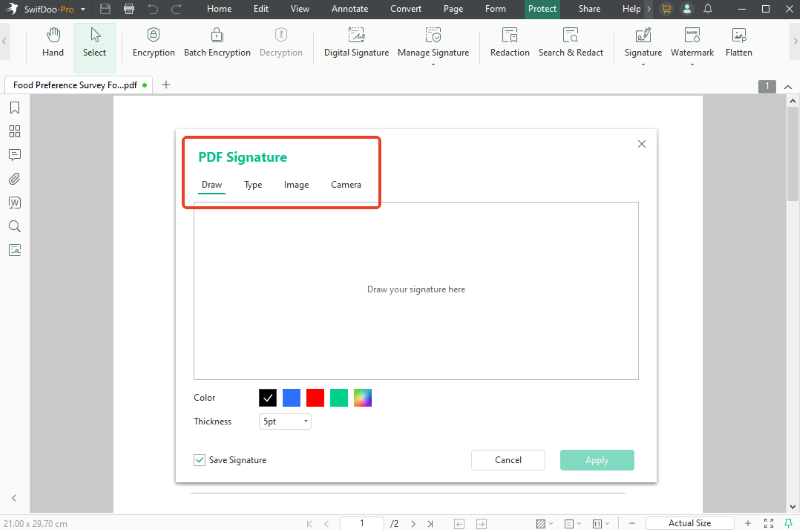Click the Word conversion sidebar icon

(x=15, y=203)
